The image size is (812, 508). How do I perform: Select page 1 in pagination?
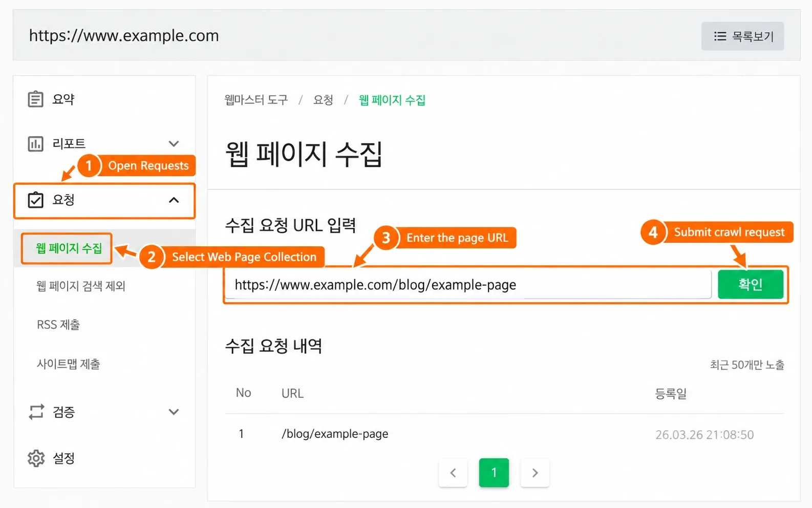click(494, 473)
